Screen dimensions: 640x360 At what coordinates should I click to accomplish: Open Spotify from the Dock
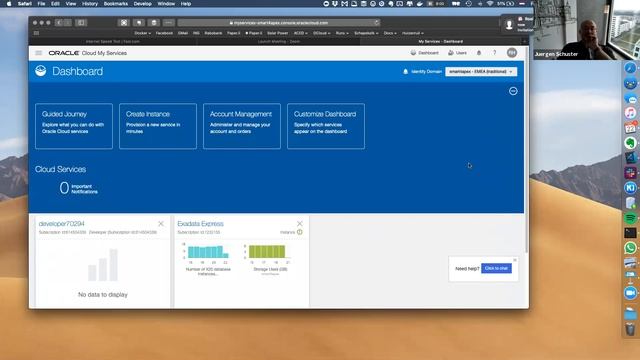click(x=630, y=218)
